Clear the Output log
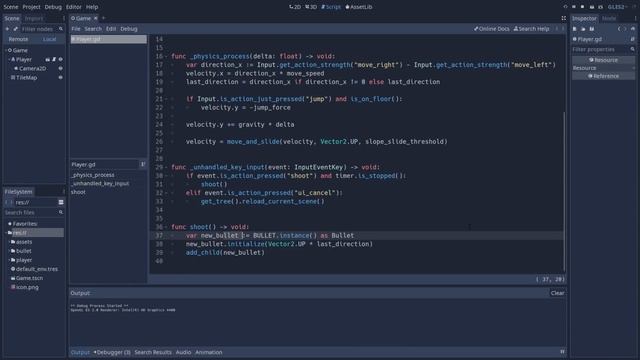640x360 pixels. (x=557, y=293)
